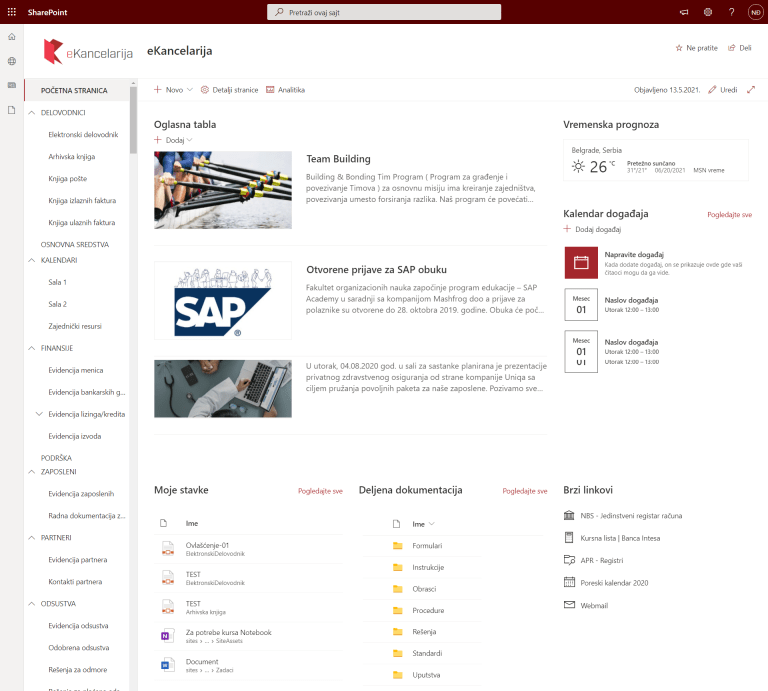Collapse the DELOVODNICI navigation group

[31, 113]
